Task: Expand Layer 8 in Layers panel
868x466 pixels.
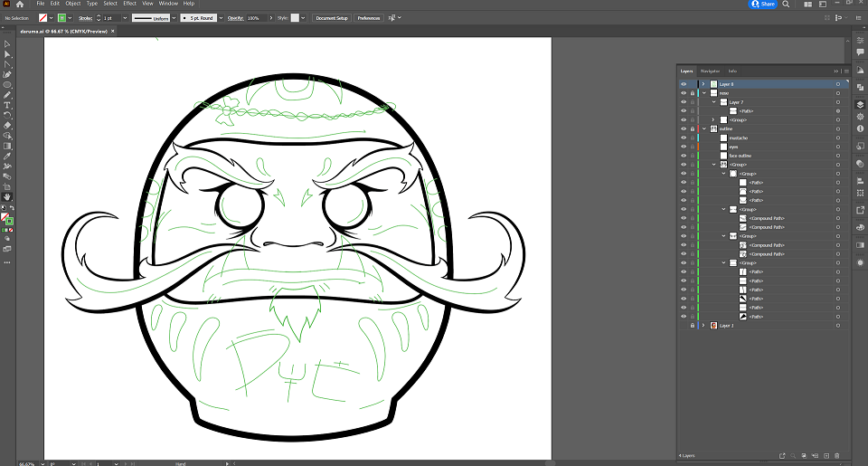Action: point(703,84)
